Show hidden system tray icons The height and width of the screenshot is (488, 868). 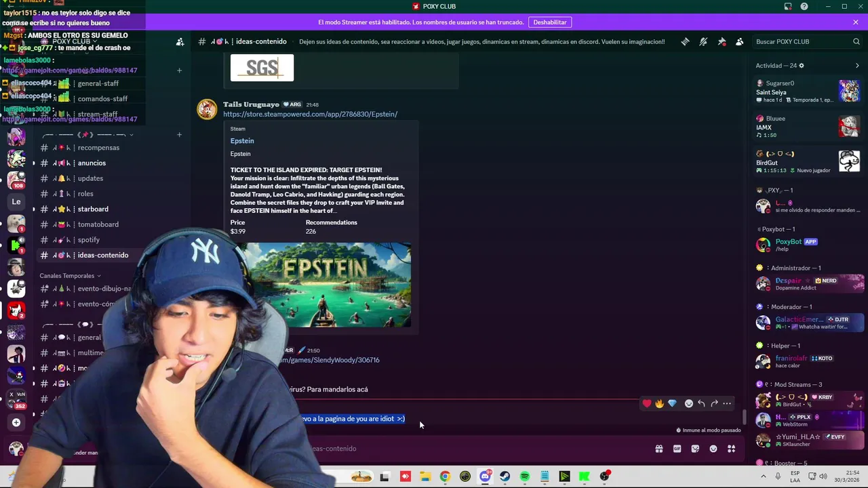pyautogui.click(x=764, y=476)
